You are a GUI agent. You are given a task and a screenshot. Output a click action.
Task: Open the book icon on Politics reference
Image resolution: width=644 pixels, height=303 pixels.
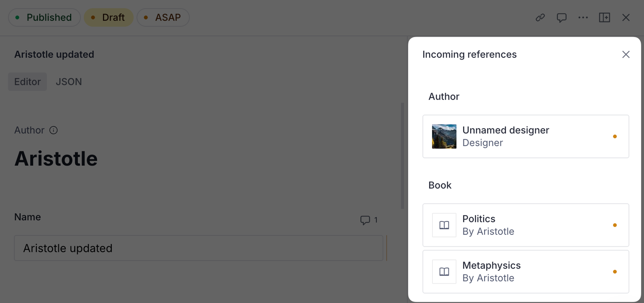pyautogui.click(x=444, y=225)
